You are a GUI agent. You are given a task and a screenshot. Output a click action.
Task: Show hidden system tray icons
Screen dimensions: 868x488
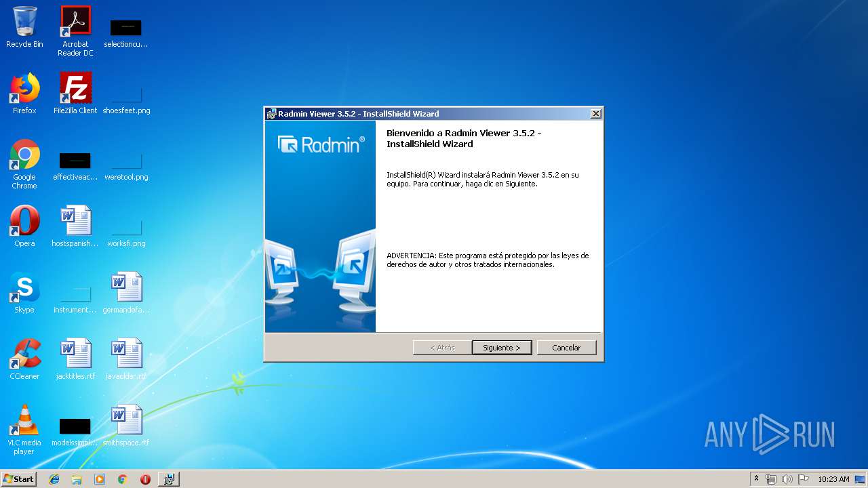point(756,479)
